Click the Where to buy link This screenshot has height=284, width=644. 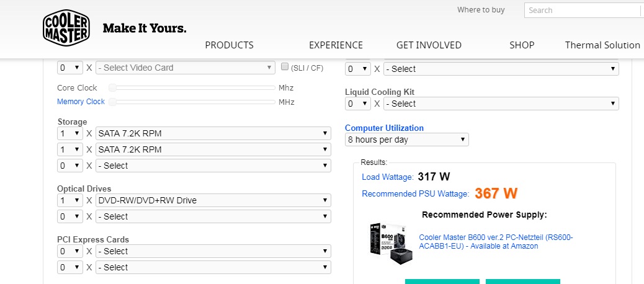pos(481,10)
